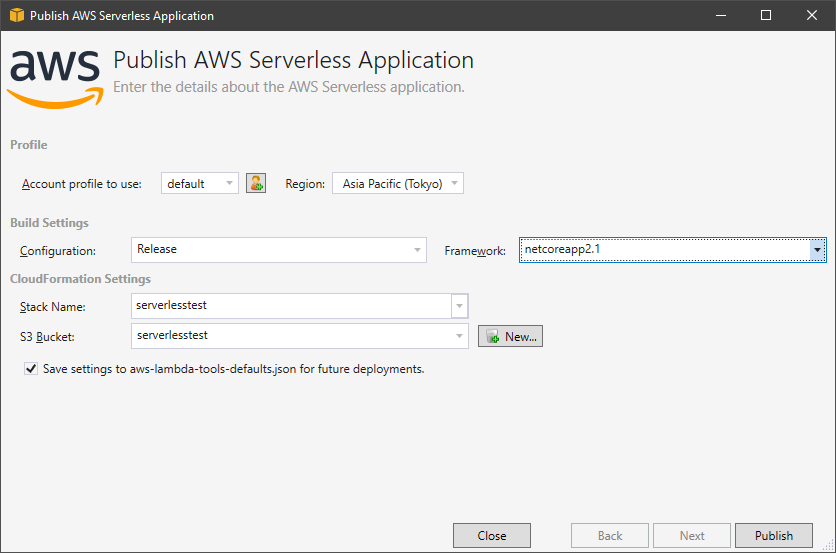The width and height of the screenshot is (836, 553).
Task: Click the Framework label
Action: (475, 251)
